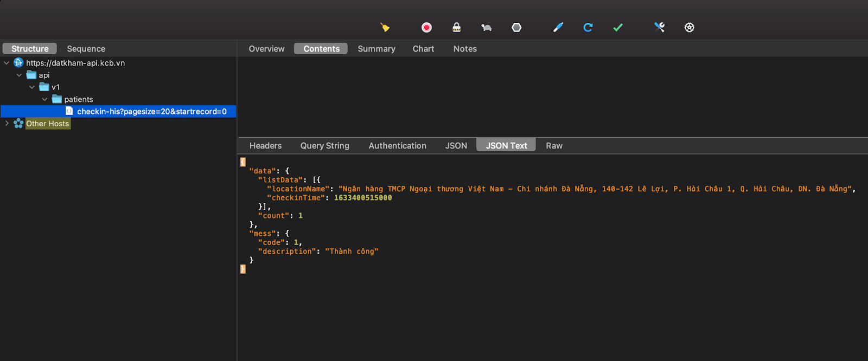Click the patients folder icon
This screenshot has width=868, height=361.
tap(57, 99)
